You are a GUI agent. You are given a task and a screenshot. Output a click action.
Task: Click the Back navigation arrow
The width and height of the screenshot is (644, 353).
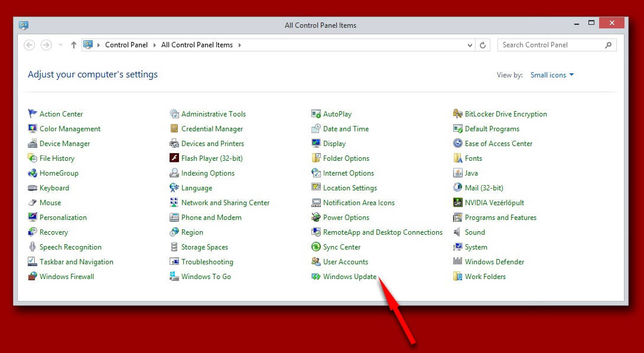[29, 45]
